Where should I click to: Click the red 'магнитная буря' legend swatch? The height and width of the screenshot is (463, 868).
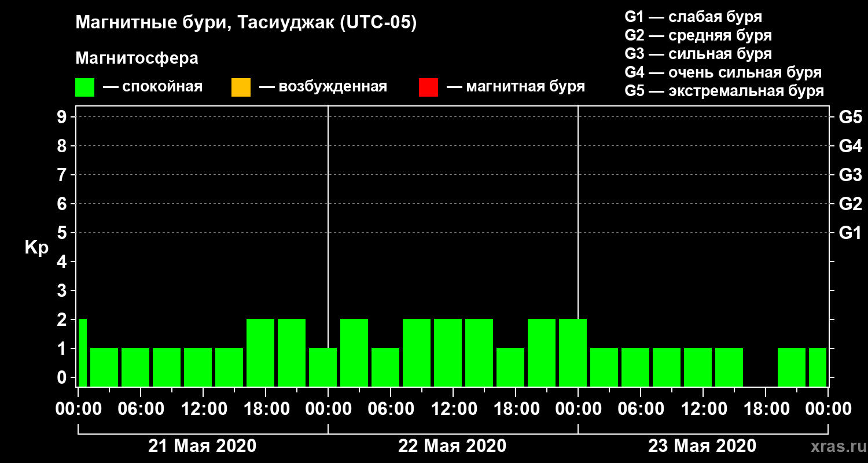(428, 87)
